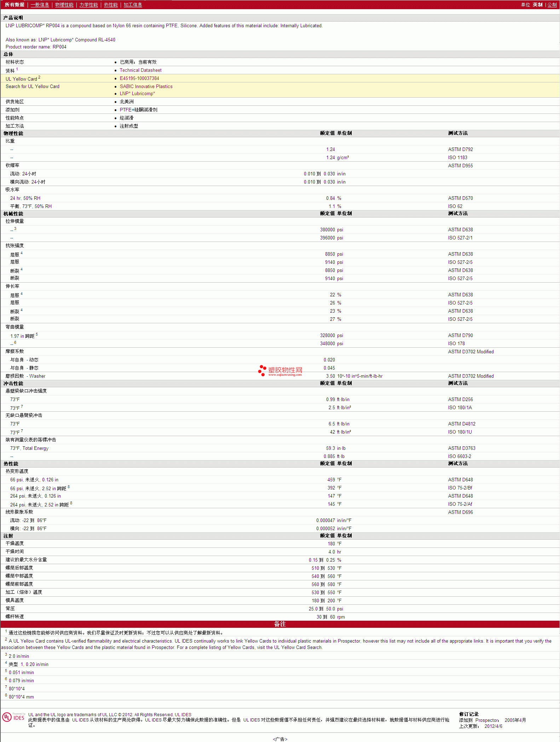Image resolution: width=560 pixels, height=742 pixels.
Task: Click the 收缩率 ASTM D955 test method
Action: [x=460, y=166]
